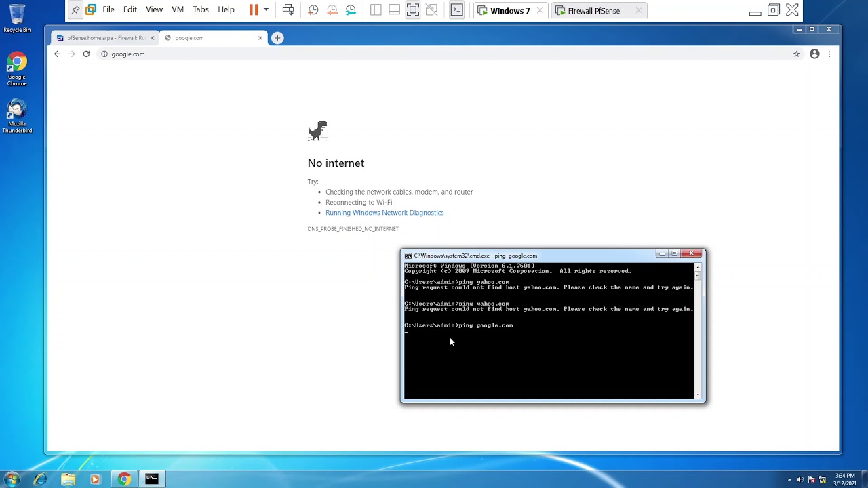Click the site information icon in address bar

(104, 54)
